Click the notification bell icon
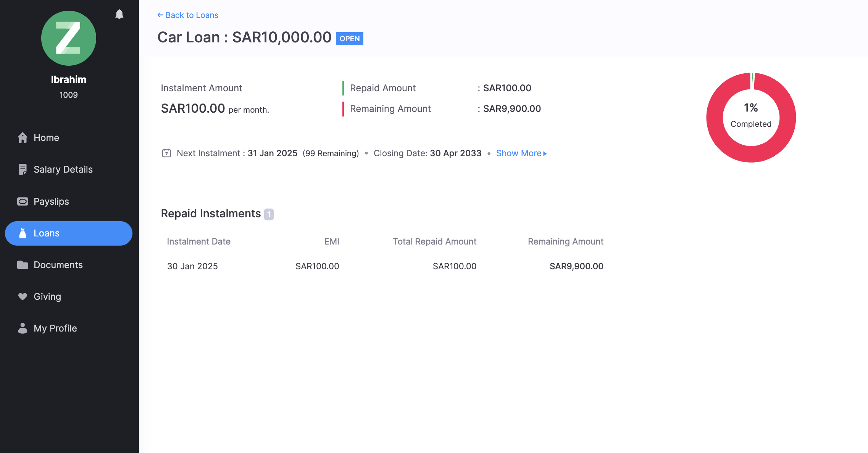This screenshot has width=868, height=453. 119,14
